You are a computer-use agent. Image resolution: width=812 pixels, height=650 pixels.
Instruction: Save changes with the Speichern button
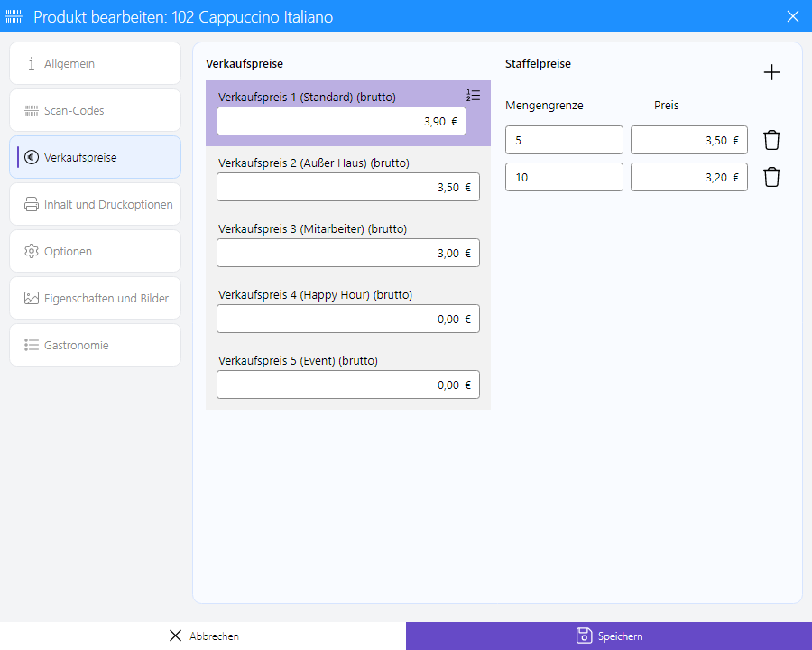pos(609,636)
